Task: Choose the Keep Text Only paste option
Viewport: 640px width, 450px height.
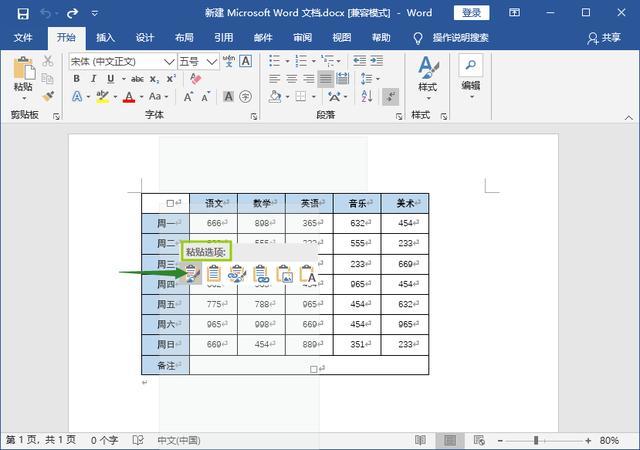Action: [x=308, y=274]
